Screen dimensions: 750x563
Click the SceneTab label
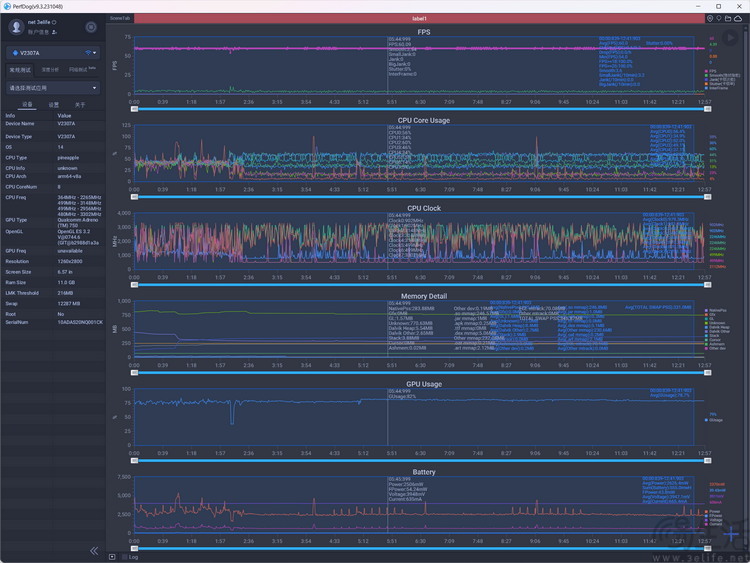click(x=120, y=18)
